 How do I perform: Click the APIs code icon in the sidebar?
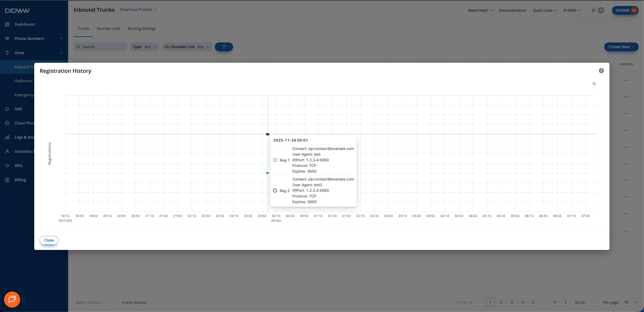point(7,166)
